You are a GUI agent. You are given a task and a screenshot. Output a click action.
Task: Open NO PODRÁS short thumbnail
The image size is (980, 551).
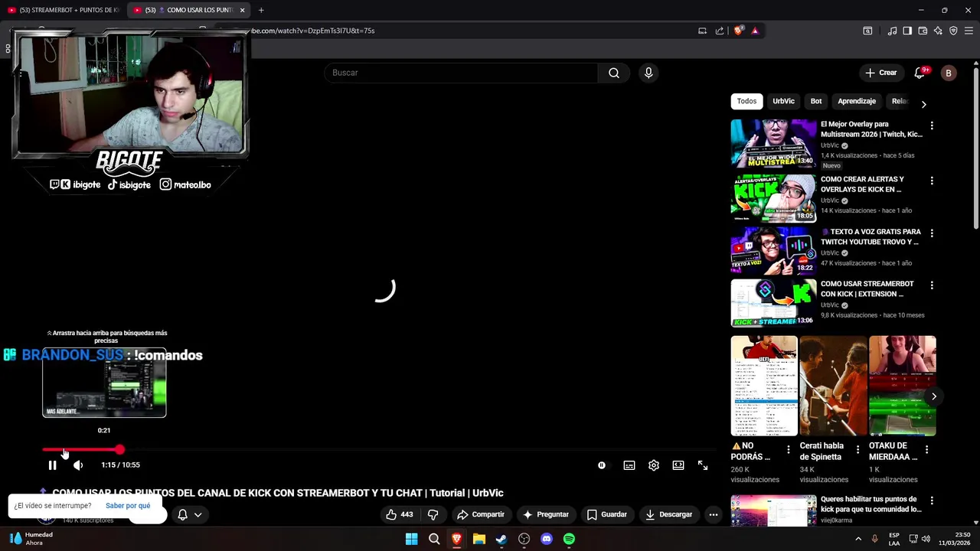point(764,386)
